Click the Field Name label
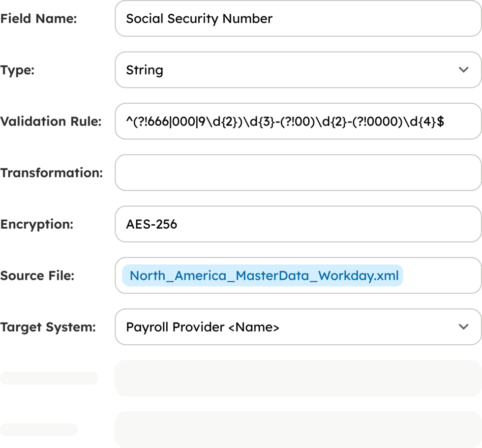The image size is (482, 448). [x=39, y=19]
